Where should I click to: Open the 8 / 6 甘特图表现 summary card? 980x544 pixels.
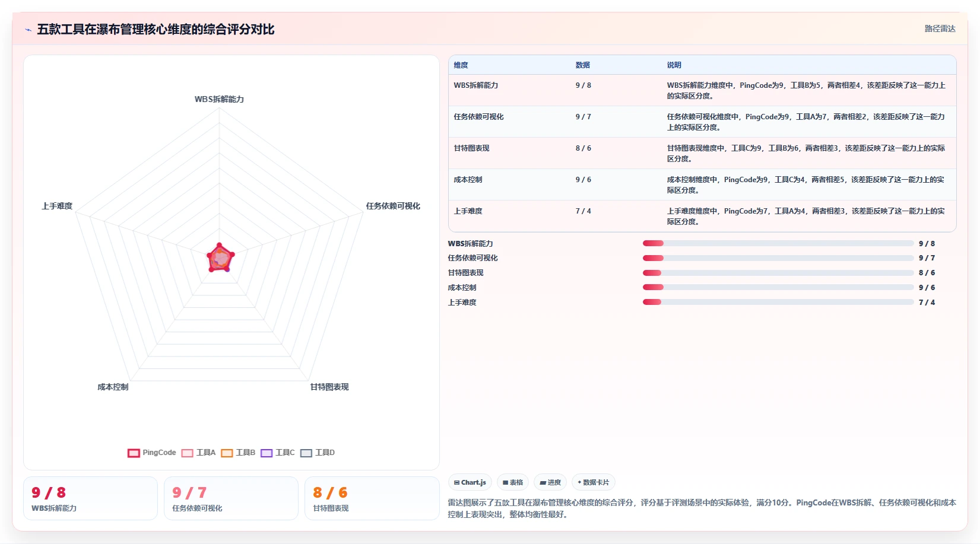(x=372, y=498)
